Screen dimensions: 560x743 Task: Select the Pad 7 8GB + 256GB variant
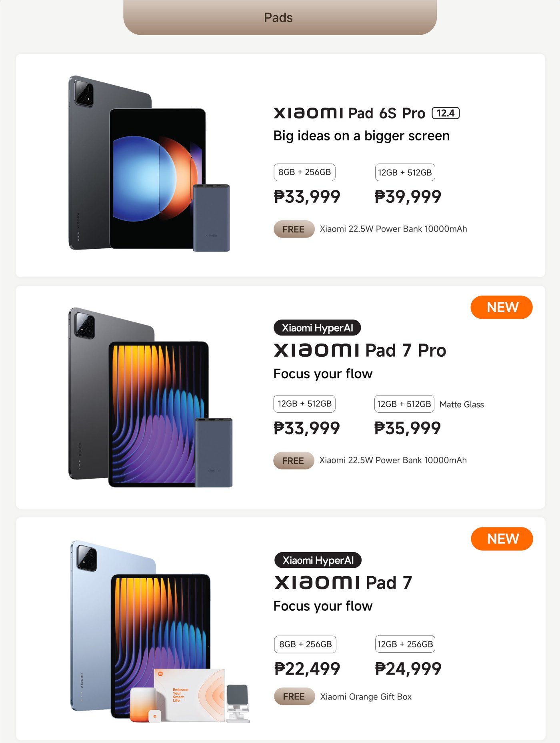click(305, 644)
